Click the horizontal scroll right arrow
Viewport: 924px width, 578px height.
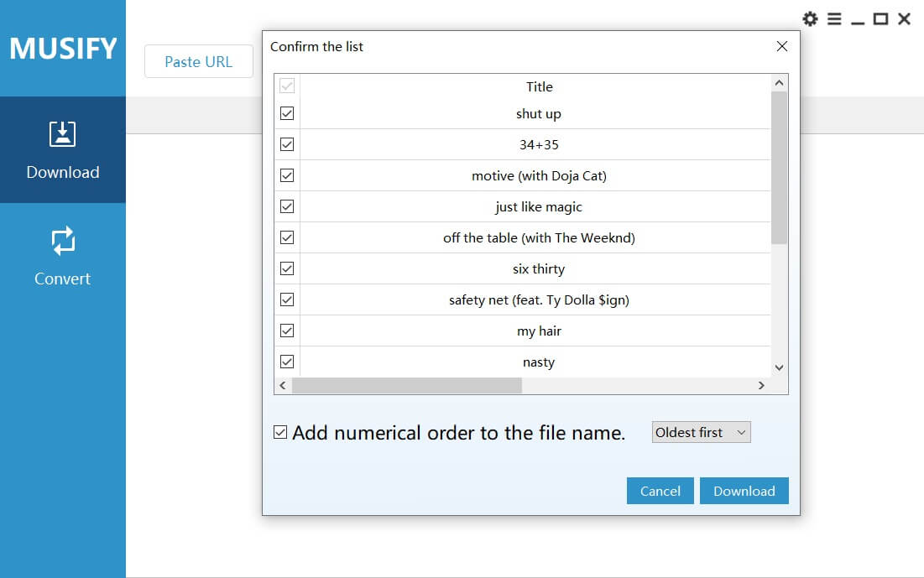point(761,385)
